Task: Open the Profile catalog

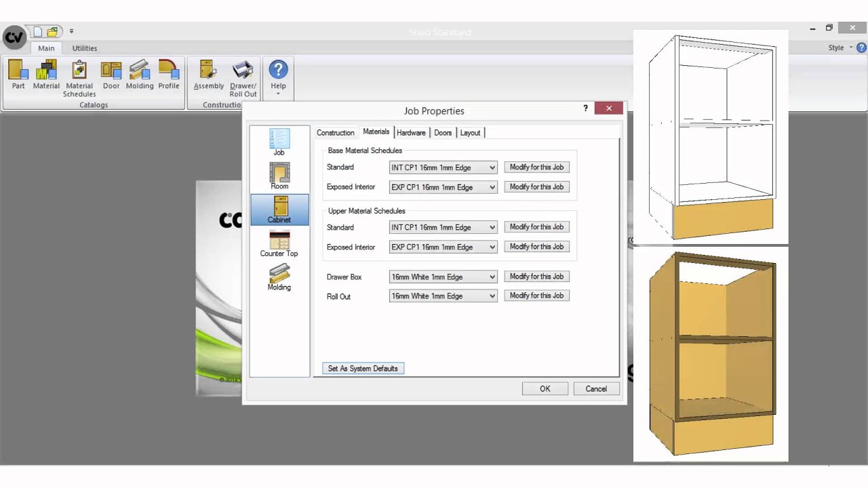Action: point(169,75)
